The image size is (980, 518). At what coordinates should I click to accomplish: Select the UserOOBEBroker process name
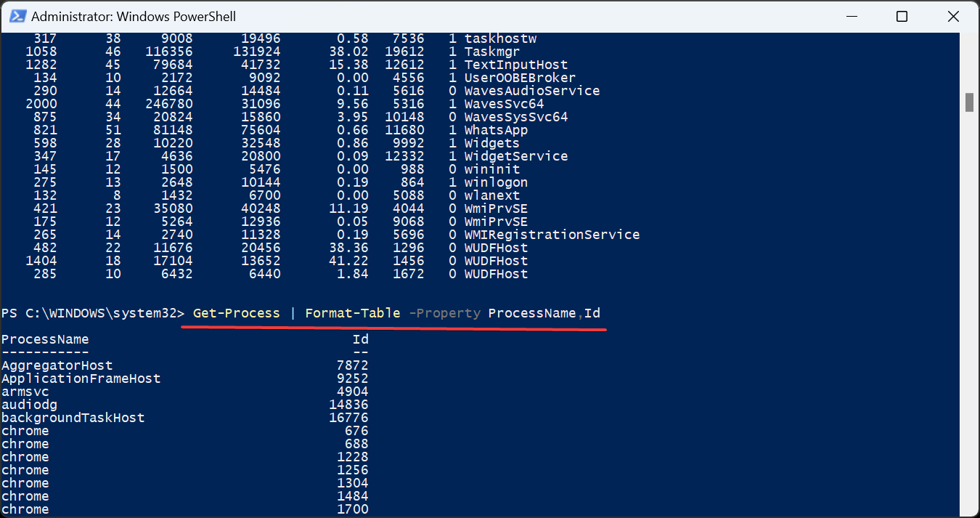pyautogui.click(x=520, y=78)
